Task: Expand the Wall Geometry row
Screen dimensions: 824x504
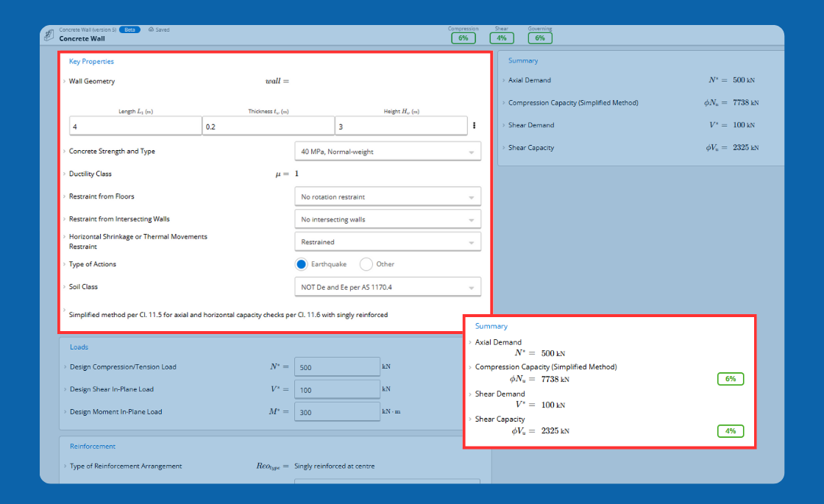Action: pyautogui.click(x=65, y=82)
